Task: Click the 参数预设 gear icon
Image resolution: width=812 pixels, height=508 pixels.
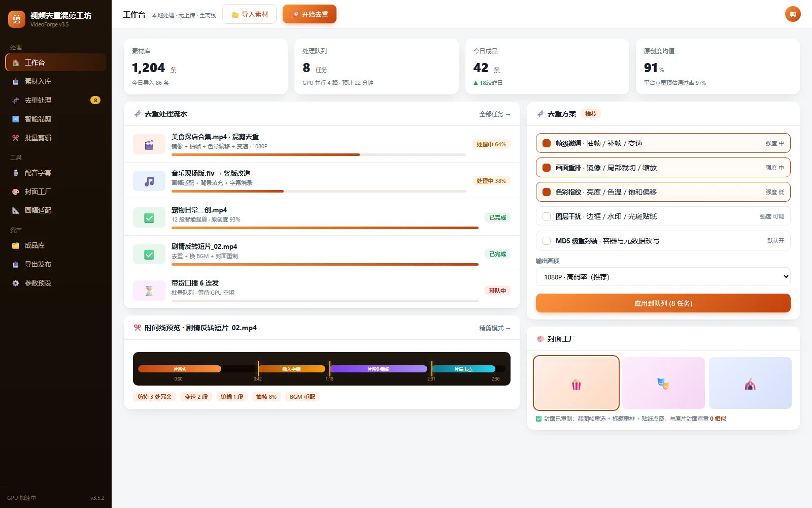Action: [x=16, y=283]
